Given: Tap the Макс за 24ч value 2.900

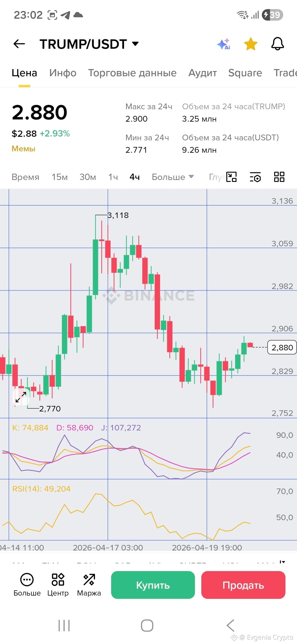Looking at the screenshot, I should [136, 119].
